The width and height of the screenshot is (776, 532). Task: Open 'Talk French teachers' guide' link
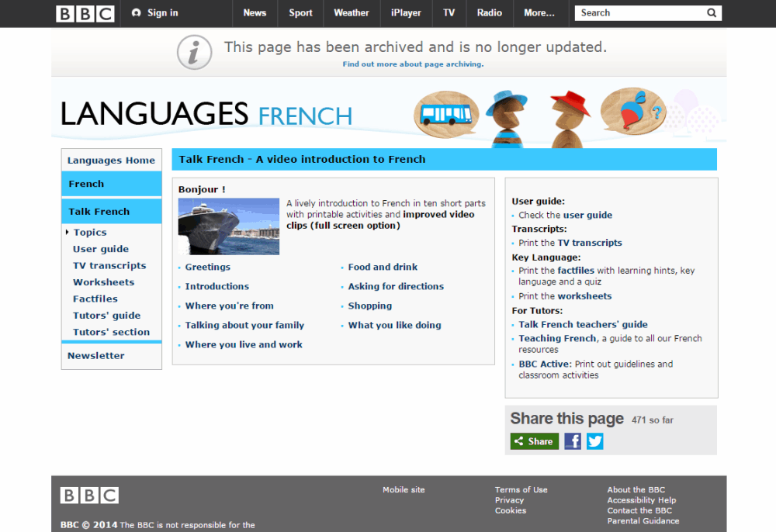(583, 324)
